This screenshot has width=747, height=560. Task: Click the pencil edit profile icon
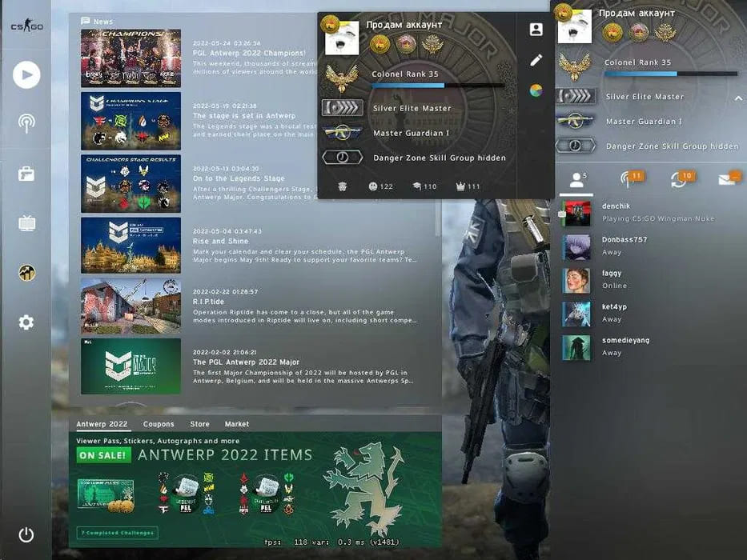(536, 60)
